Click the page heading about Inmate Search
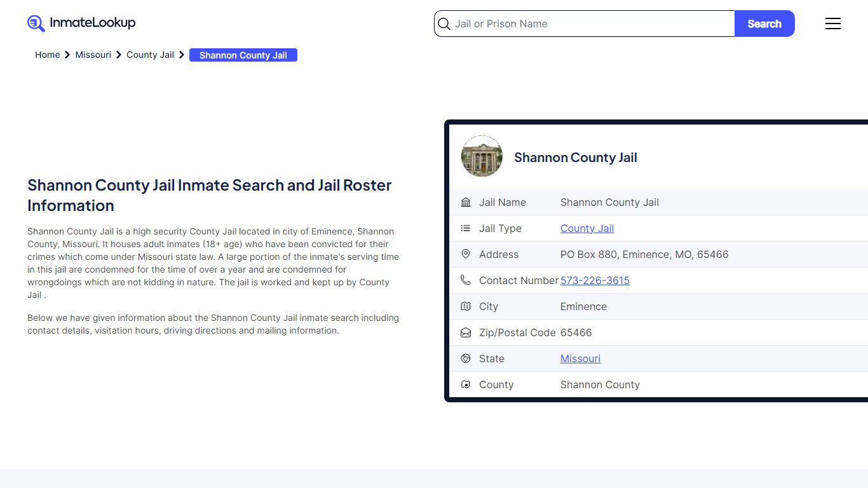This screenshot has height=488, width=868. point(210,195)
